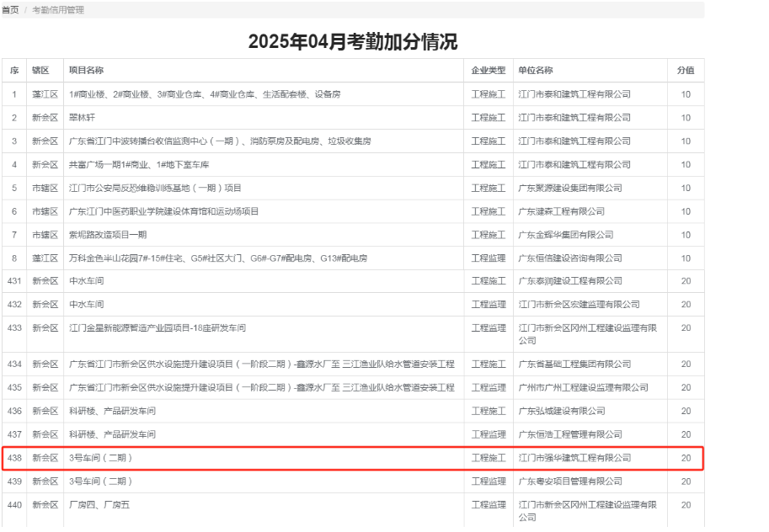This screenshot has height=532, width=769.
Task: Select project 紫坭路改造项目一期
Action: tap(108, 235)
